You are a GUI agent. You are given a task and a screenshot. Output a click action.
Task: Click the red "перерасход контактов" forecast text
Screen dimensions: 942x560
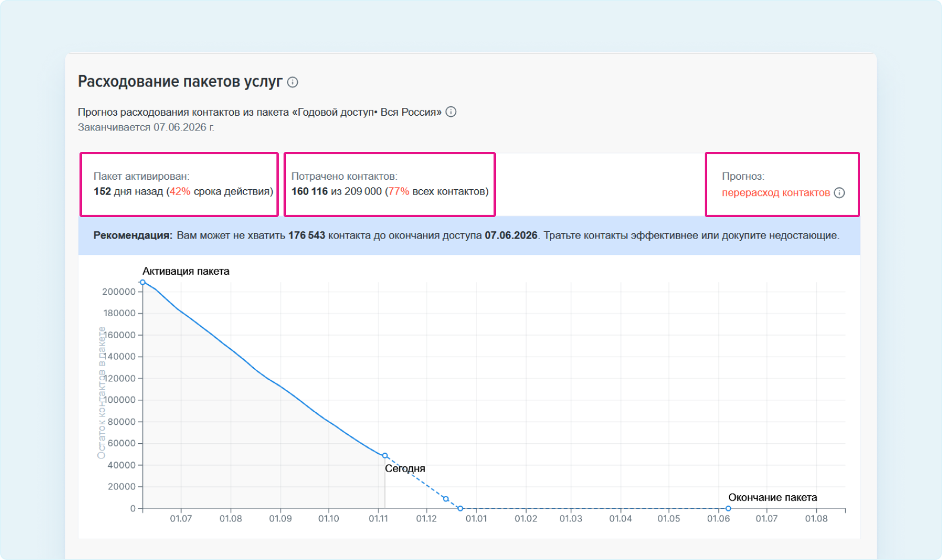pos(775,193)
